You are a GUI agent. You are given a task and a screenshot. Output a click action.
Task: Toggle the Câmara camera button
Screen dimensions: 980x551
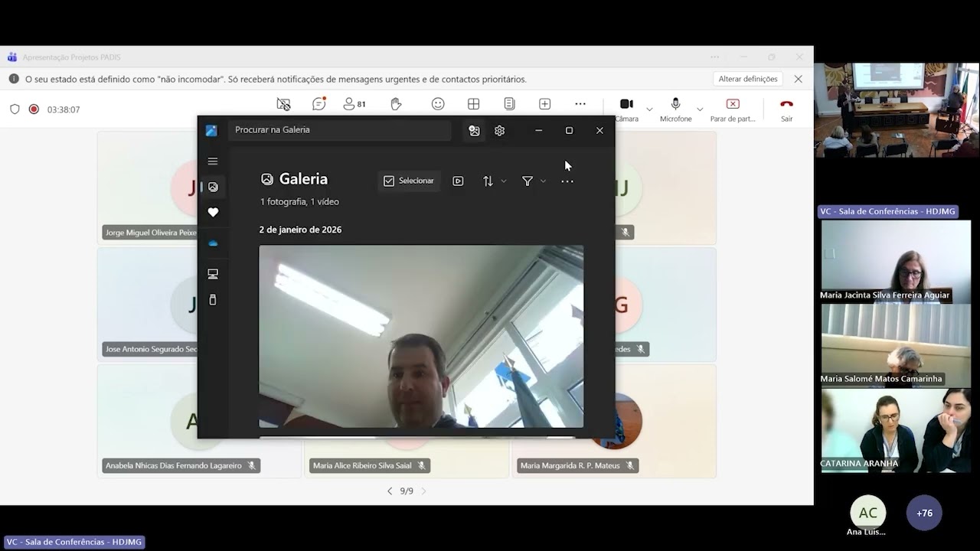click(626, 109)
